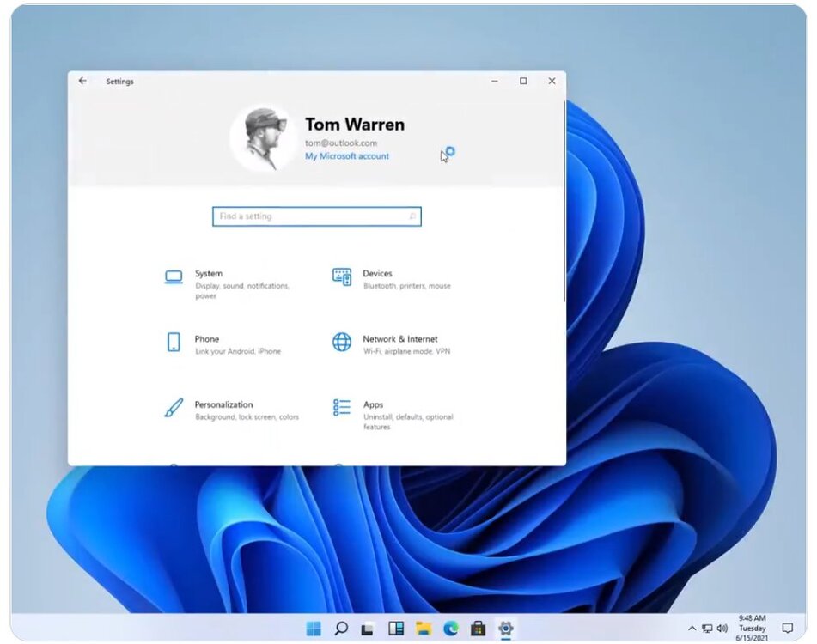Image resolution: width=817 pixels, height=644 pixels.
Task: Focus the Find a setting search box
Action: (317, 216)
